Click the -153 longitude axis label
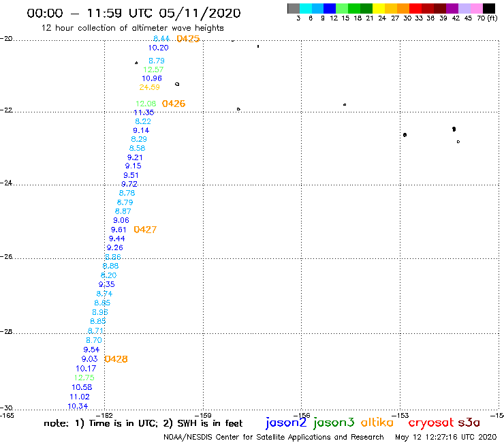The width and height of the screenshot is (504, 443). pyautogui.click(x=400, y=415)
